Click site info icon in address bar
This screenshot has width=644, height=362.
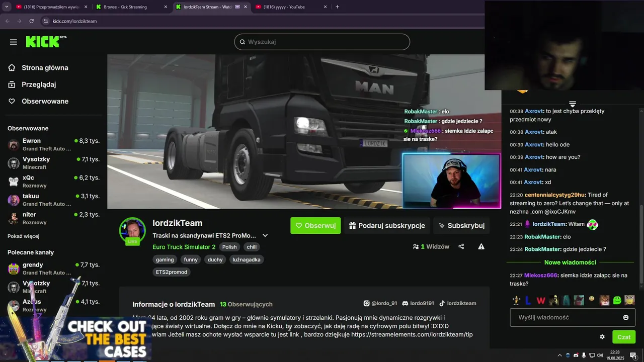[46, 21]
